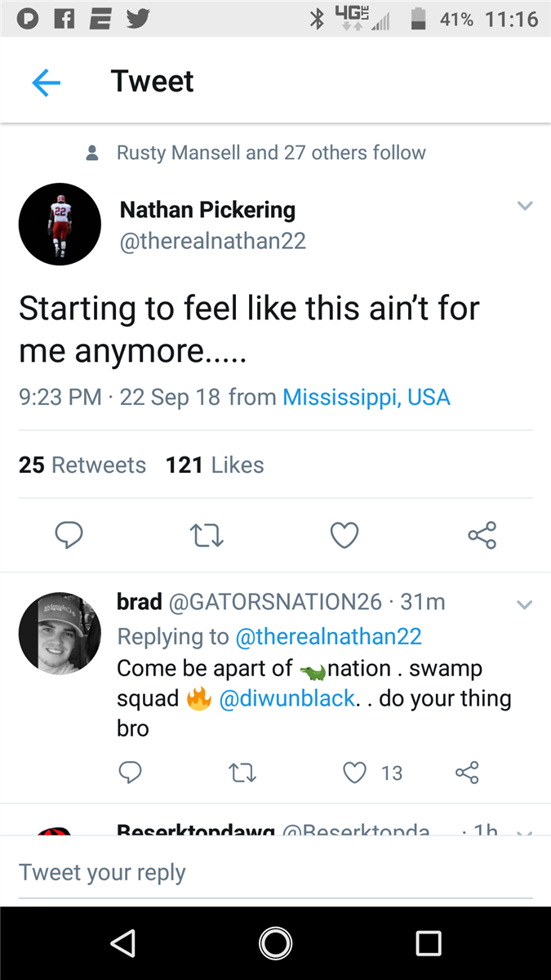Retweet the main tweet

coord(207,536)
